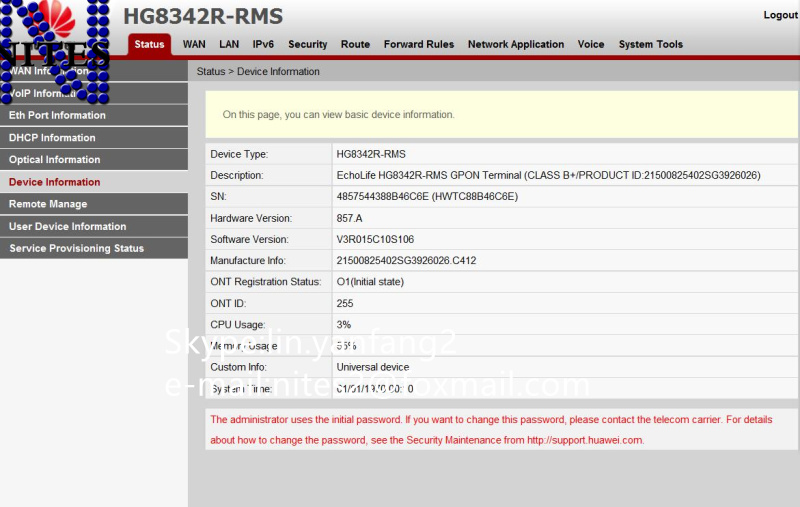Switch to the Voice tab
Image resolution: width=800 pixels, height=507 pixels.
click(x=591, y=44)
